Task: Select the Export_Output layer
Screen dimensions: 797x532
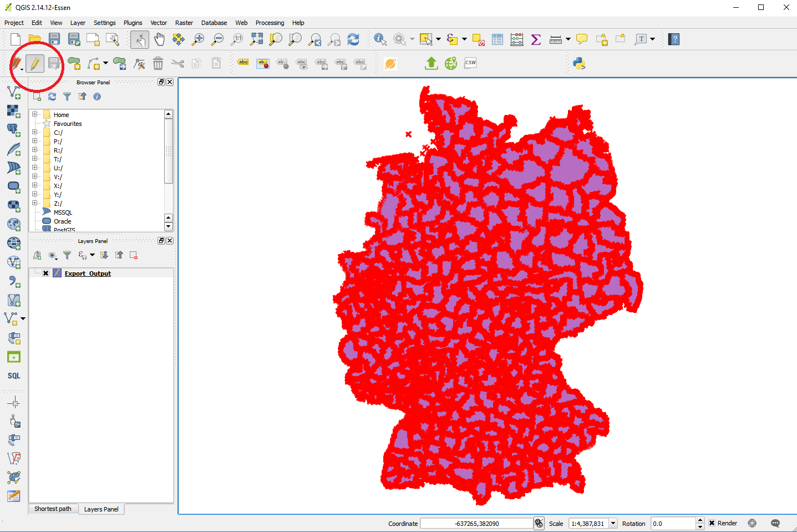Action: [88, 273]
